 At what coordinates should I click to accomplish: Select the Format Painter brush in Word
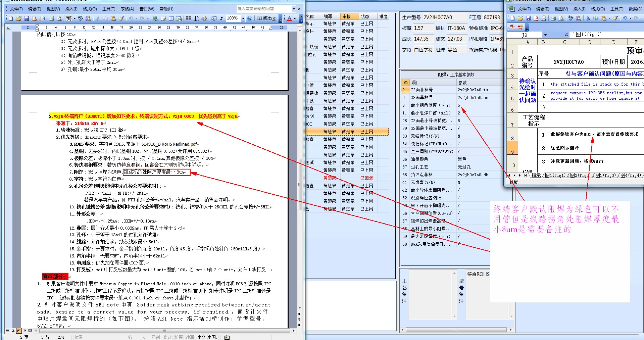(x=121, y=18)
